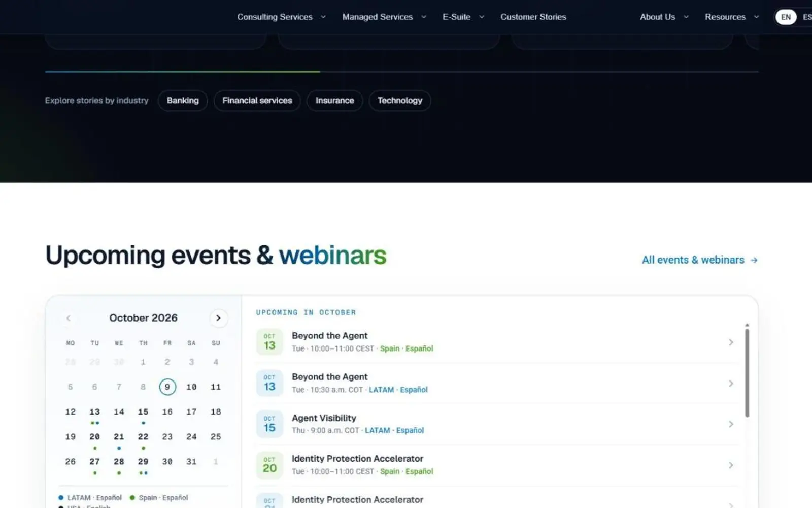The width and height of the screenshot is (812, 508).
Task: Switch language to EN
Action: 786,17
